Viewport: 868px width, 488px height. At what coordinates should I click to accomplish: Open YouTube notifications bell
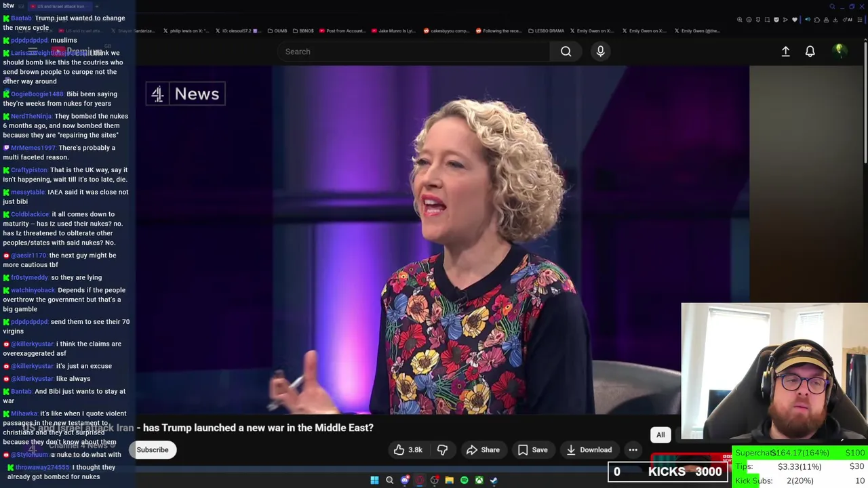pos(810,52)
